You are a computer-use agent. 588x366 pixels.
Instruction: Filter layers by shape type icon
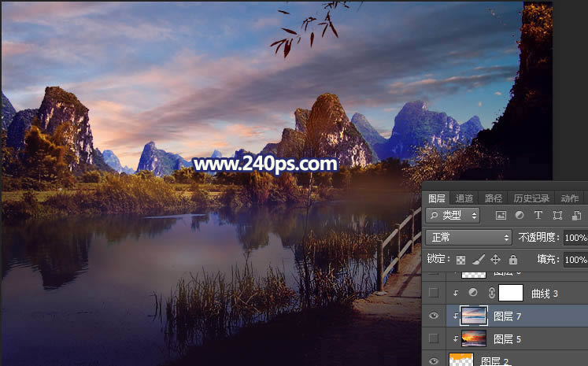coord(557,215)
